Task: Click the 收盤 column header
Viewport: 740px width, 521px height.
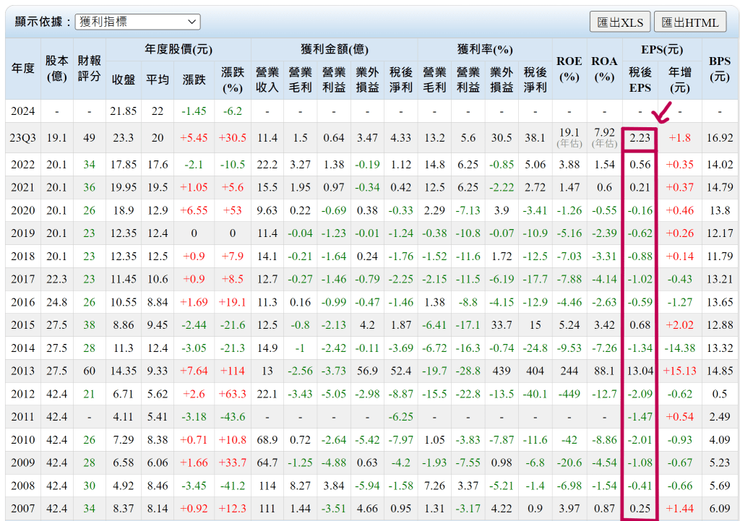Action: (x=123, y=79)
